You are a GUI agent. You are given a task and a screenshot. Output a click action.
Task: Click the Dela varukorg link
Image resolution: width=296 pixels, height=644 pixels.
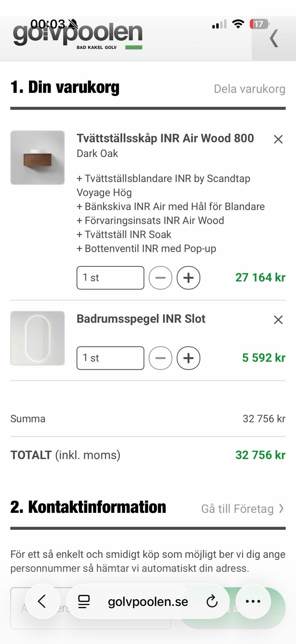249,89
